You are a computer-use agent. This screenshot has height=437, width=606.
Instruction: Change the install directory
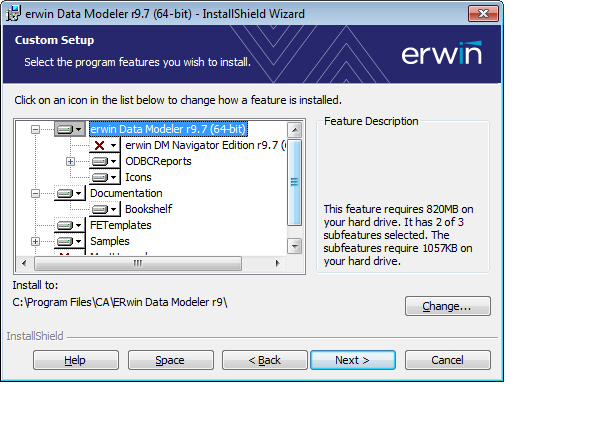[x=448, y=306]
